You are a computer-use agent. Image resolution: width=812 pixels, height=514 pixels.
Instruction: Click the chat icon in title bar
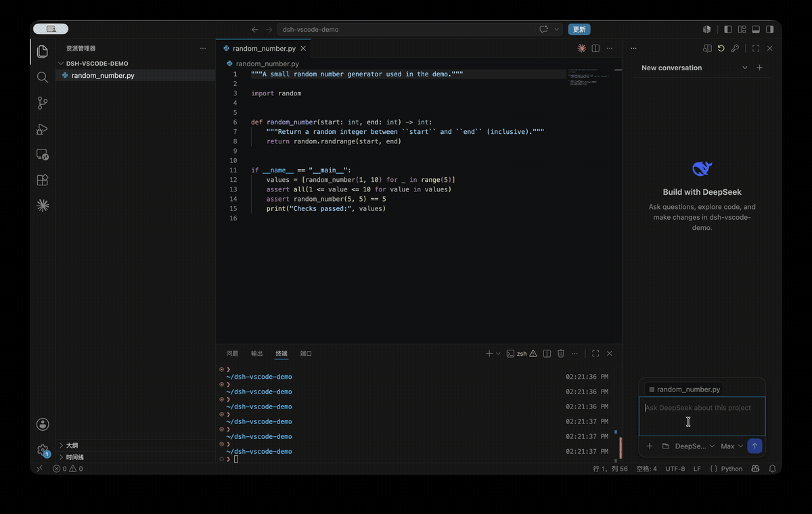click(543, 30)
